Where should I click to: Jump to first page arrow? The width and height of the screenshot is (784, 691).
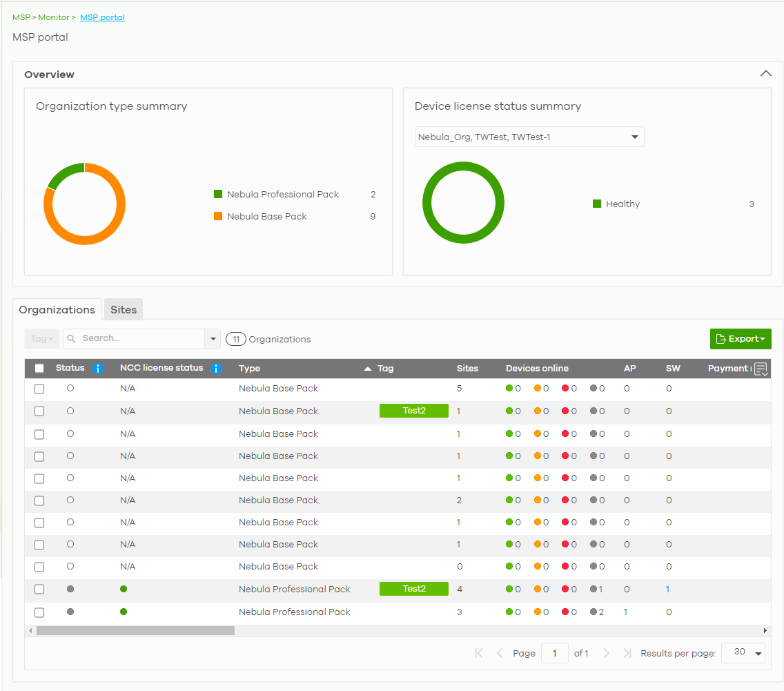point(479,653)
